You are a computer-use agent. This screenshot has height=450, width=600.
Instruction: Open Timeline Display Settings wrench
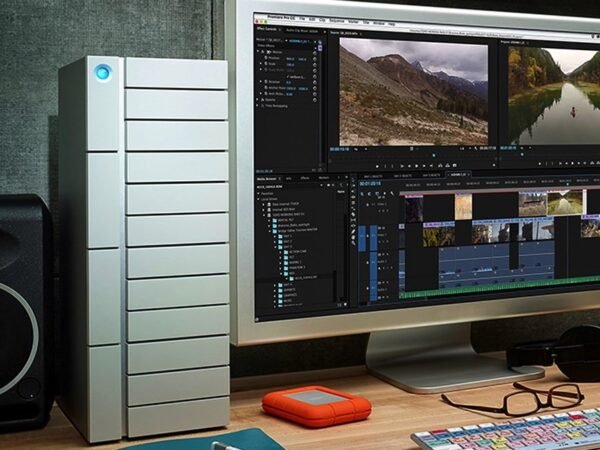pyautogui.click(x=391, y=194)
